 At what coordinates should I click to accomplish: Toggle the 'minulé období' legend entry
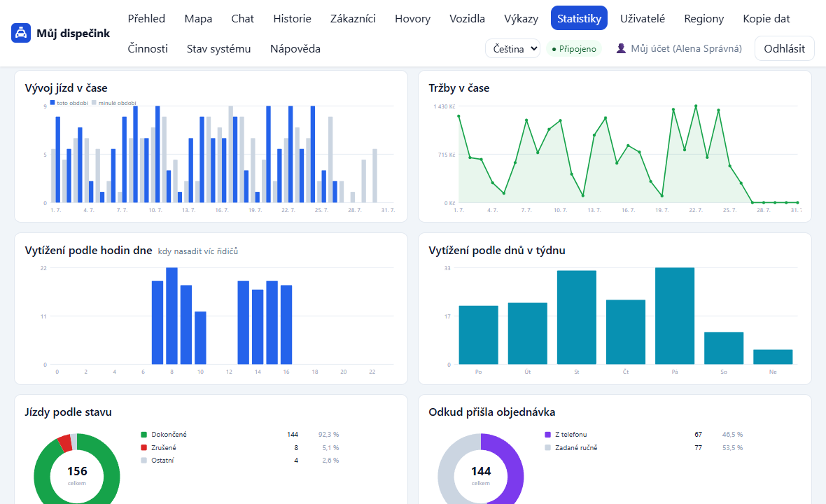coord(114,103)
